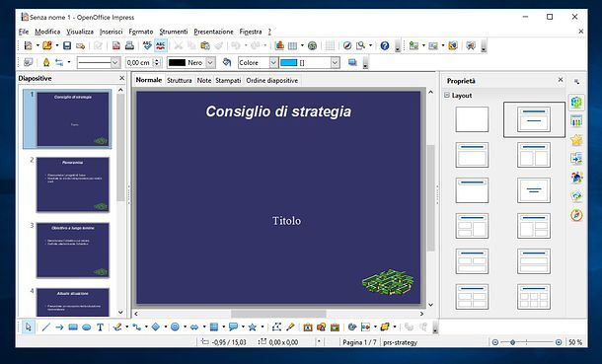Open sidebar Properties cube icon
The width and height of the screenshot is (602, 364).
[x=576, y=103]
